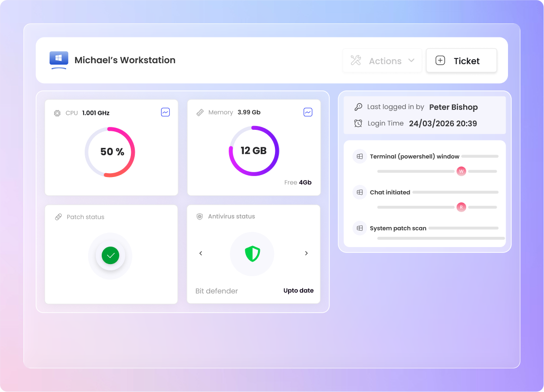Click the Memory 12 GB circular gauge

(254, 151)
